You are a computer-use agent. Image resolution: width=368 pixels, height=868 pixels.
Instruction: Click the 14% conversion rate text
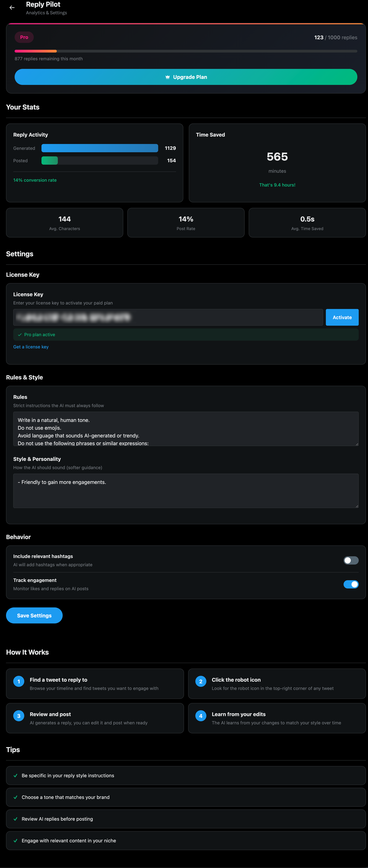coord(35,180)
